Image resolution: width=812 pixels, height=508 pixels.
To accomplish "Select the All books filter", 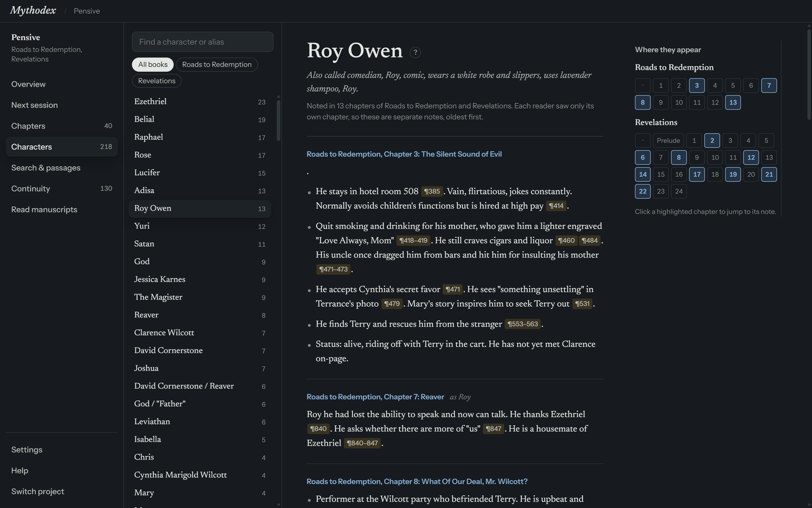I will (x=153, y=65).
